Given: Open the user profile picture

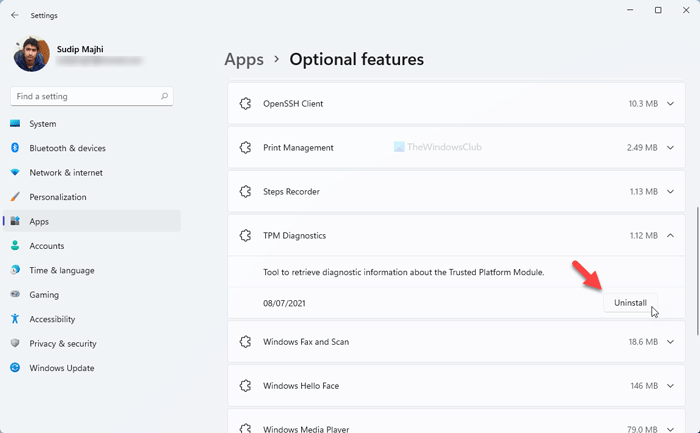Looking at the screenshot, I should tap(31, 54).
